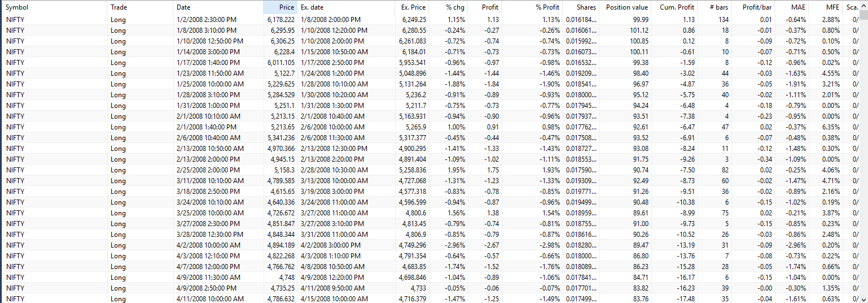Image resolution: width=868 pixels, height=303 pixels.
Task: Click cumulative profit -13.19
Action: [685, 245]
